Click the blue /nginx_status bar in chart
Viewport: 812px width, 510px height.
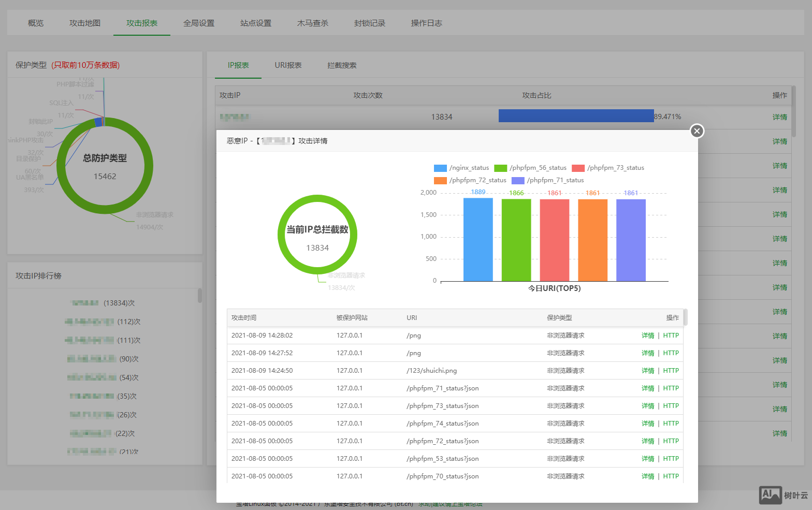(478, 240)
